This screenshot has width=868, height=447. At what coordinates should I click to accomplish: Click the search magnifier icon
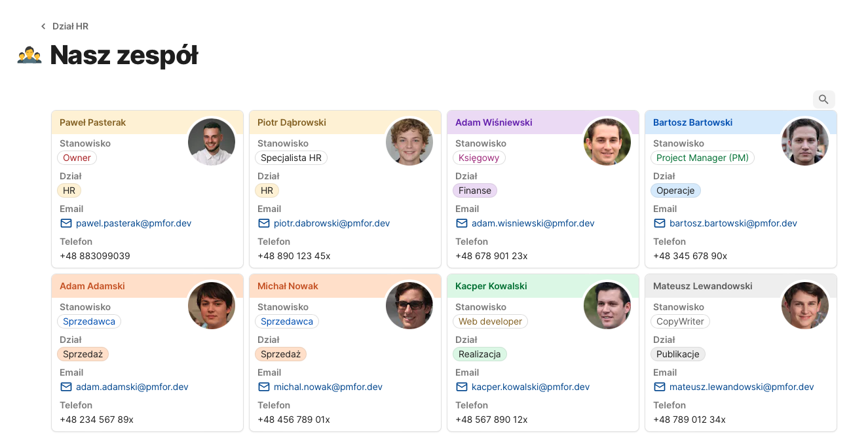(823, 99)
